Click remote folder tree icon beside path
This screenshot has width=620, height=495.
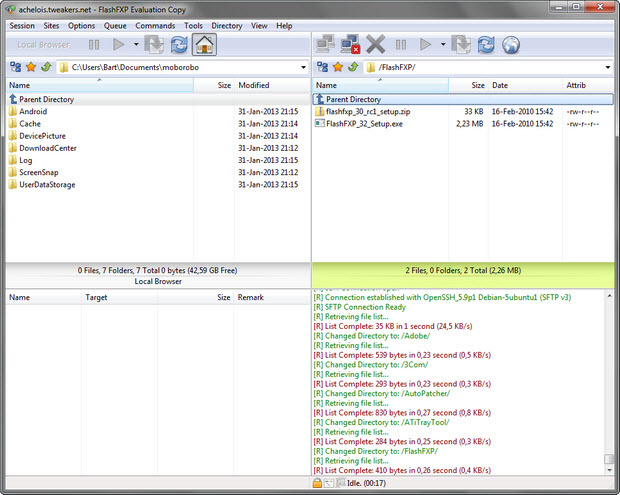(322, 67)
